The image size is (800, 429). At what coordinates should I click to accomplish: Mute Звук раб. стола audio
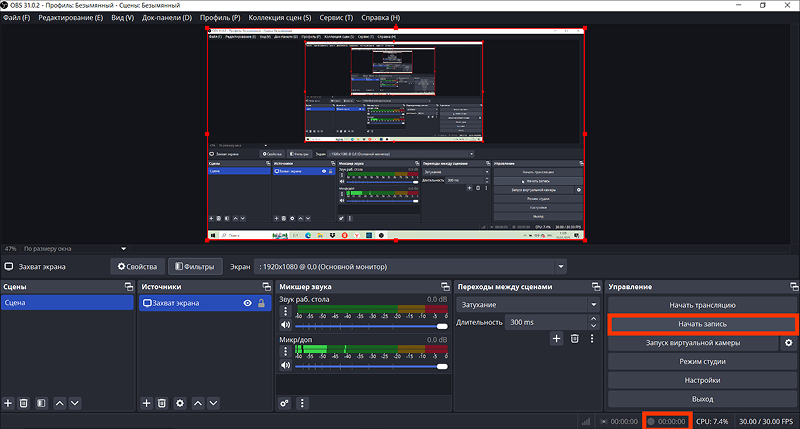click(285, 325)
